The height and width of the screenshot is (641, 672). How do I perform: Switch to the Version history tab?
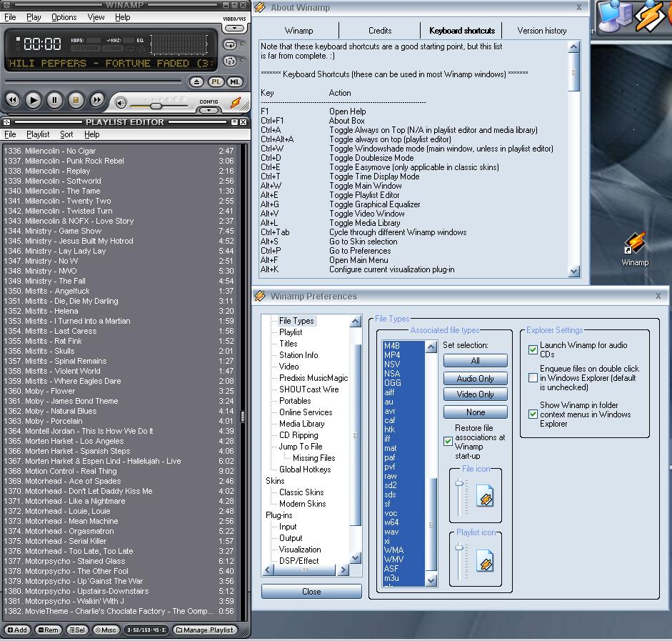tap(542, 31)
